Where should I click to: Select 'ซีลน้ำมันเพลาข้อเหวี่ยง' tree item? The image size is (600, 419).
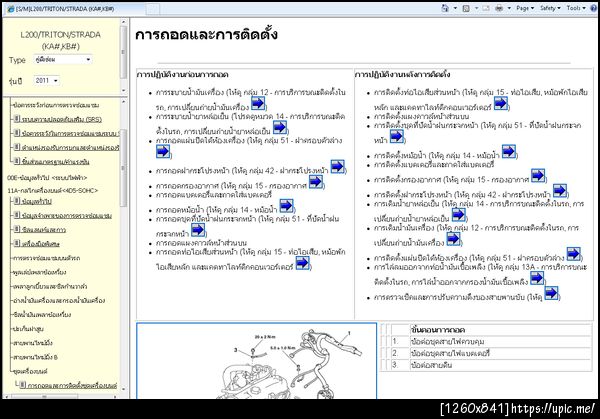click(x=42, y=315)
